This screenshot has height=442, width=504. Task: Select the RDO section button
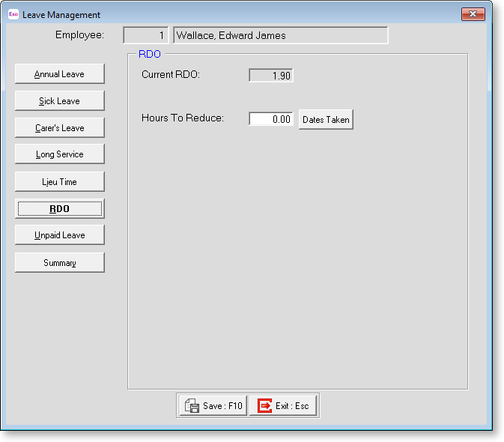(x=59, y=208)
